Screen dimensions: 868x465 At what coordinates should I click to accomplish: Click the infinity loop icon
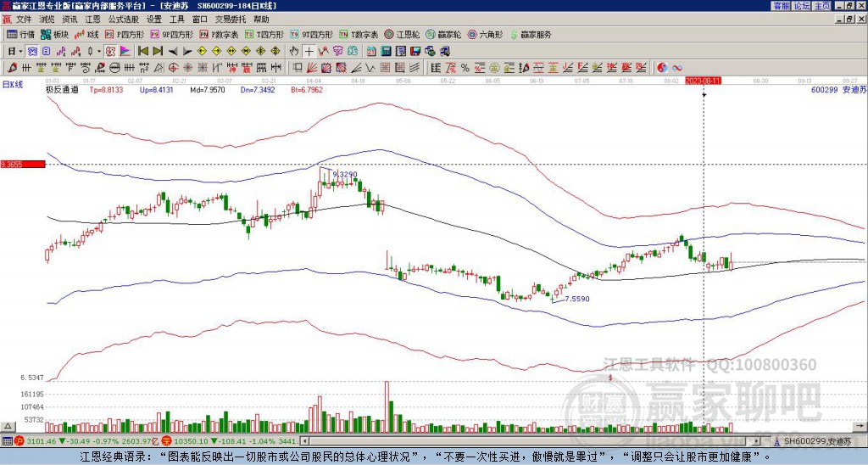(677, 68)
